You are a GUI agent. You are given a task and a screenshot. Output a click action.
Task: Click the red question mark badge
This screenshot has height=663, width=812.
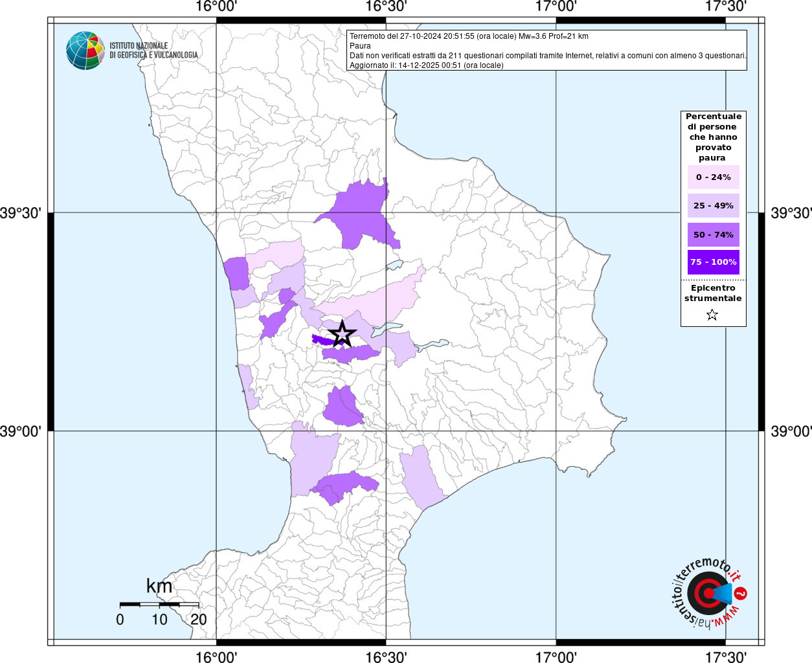(741, 593)
